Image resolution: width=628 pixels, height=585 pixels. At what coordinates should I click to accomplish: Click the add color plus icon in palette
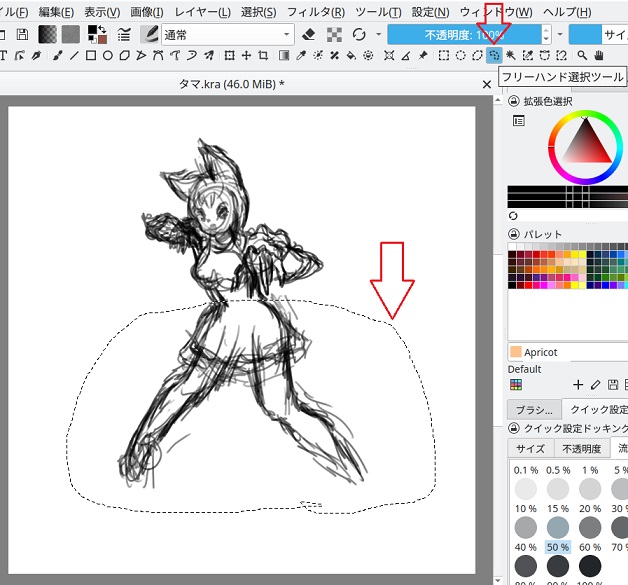577,384
